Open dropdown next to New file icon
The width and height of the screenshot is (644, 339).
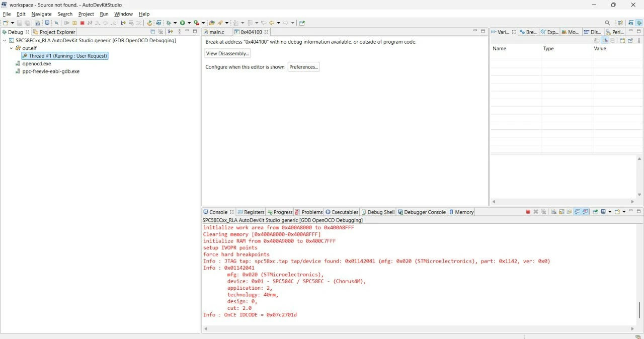(12, 23)
